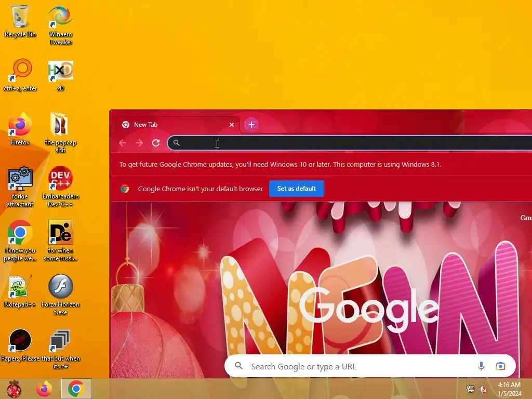
Task: Open a new Chrome tab with plus button
Action: pyautogui.click(x=251, y=125)
